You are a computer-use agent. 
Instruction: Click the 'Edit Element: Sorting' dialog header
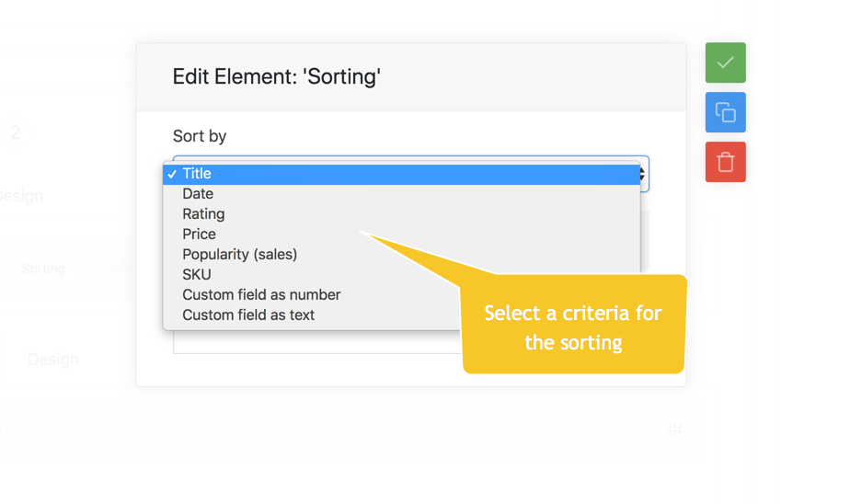pos(276,76)
